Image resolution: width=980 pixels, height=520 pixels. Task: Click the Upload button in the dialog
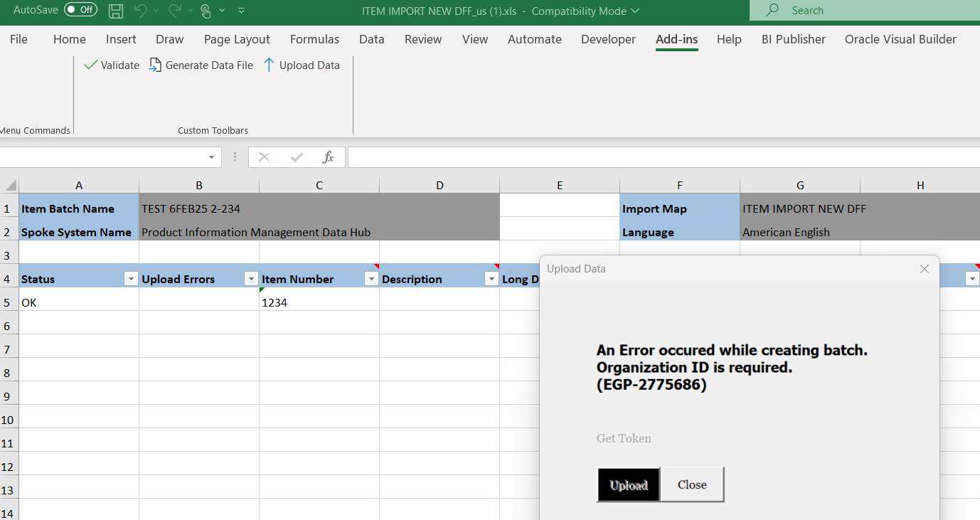pos(629,484)
